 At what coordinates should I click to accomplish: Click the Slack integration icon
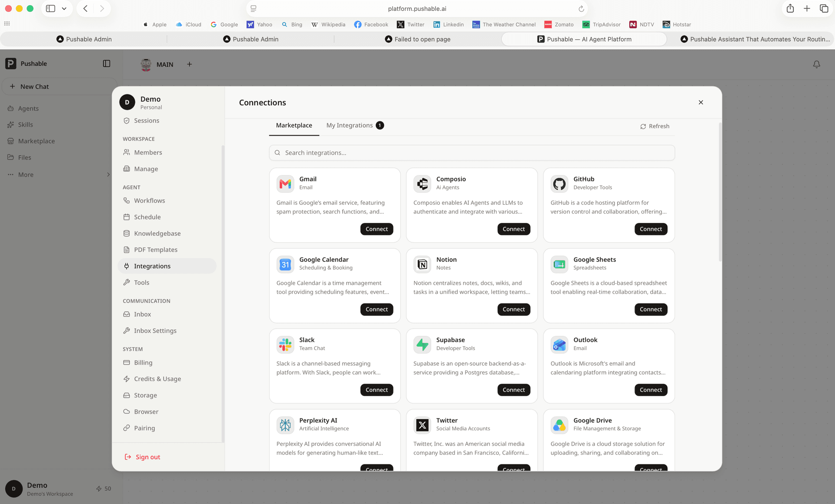coord(285,344)
